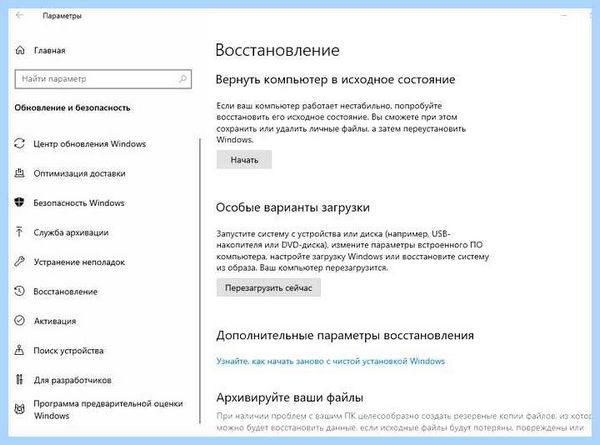The height and width of the screenshot is (445, 600).
Task: Click heading Дополнительные параметры восстановления
Action: [x=345, y=335]
